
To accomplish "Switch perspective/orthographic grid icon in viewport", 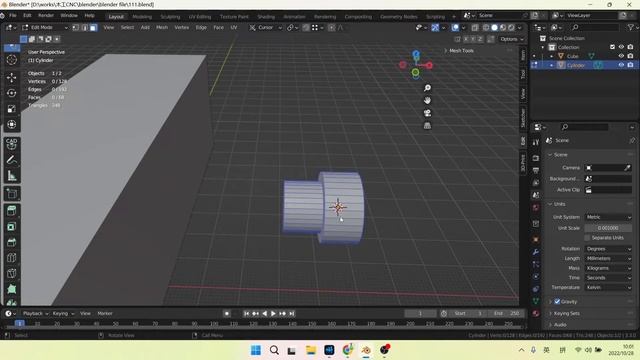I will click(427, 126).
